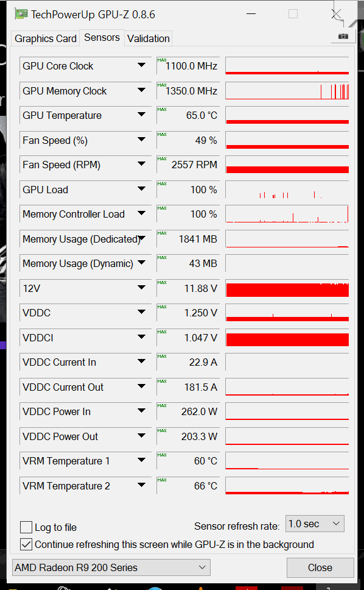Open the Sensor refresh rate combo box
Screen dimensions: 364x590
[x=315, y=524]
